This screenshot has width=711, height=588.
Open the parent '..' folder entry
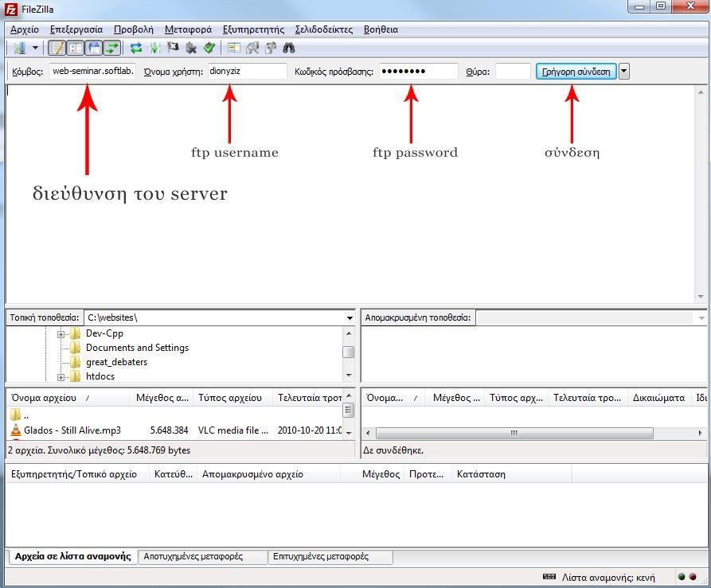click(20, 415)
